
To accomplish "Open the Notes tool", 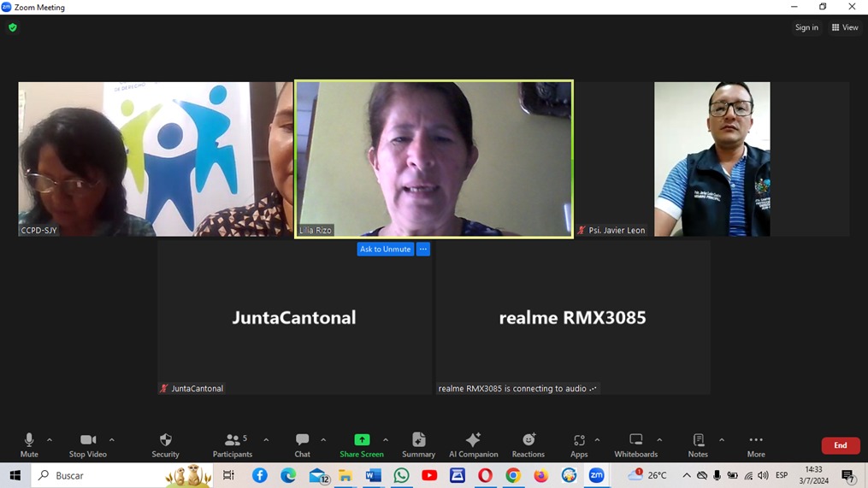I will tap(698, 444).
